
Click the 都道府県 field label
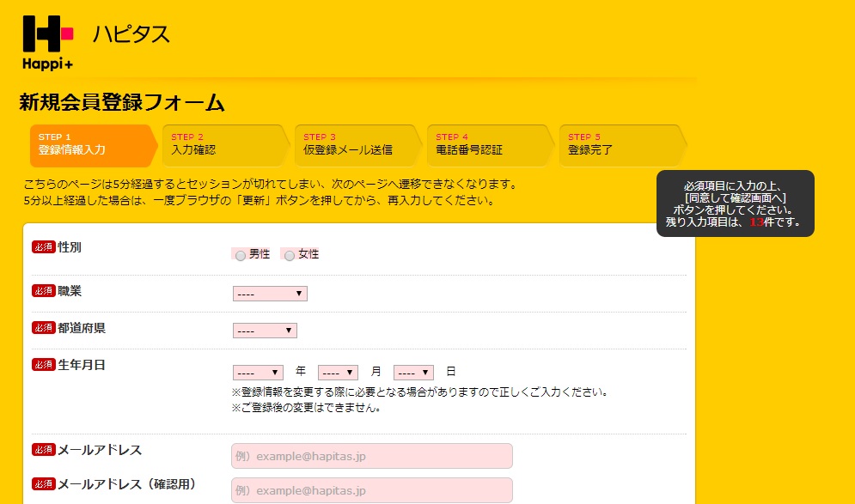[82, 328]
